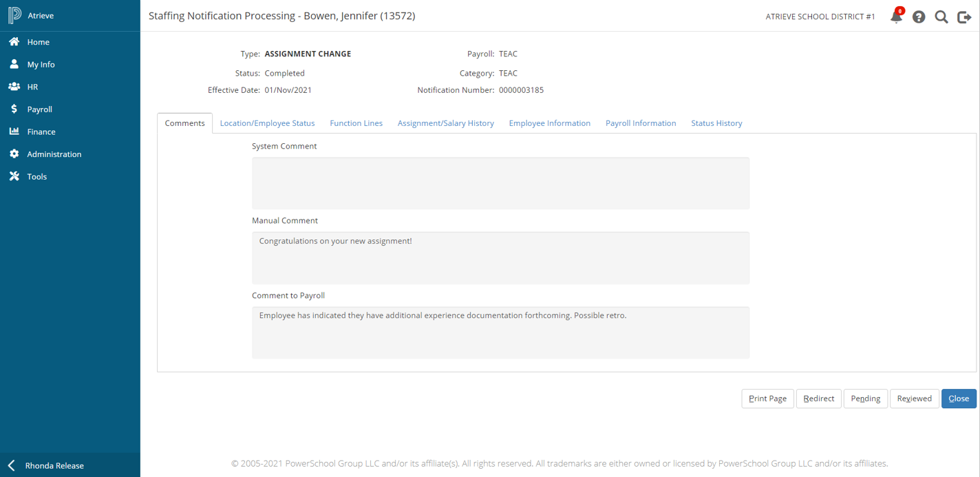
Task: Click the Redirect button
Action: click(x=818, y=399)
